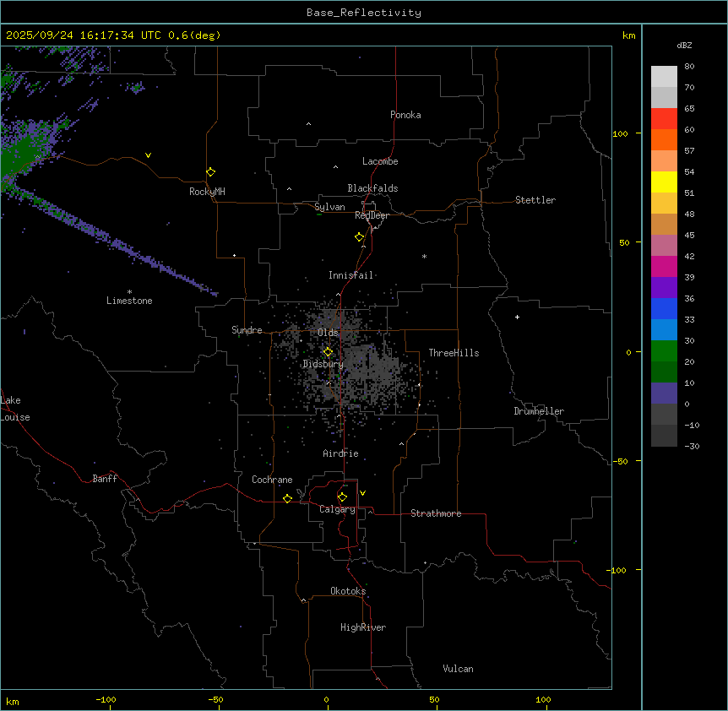
Task: Click the yellow diamond marker above RockyMH
Action: point(210,171)
